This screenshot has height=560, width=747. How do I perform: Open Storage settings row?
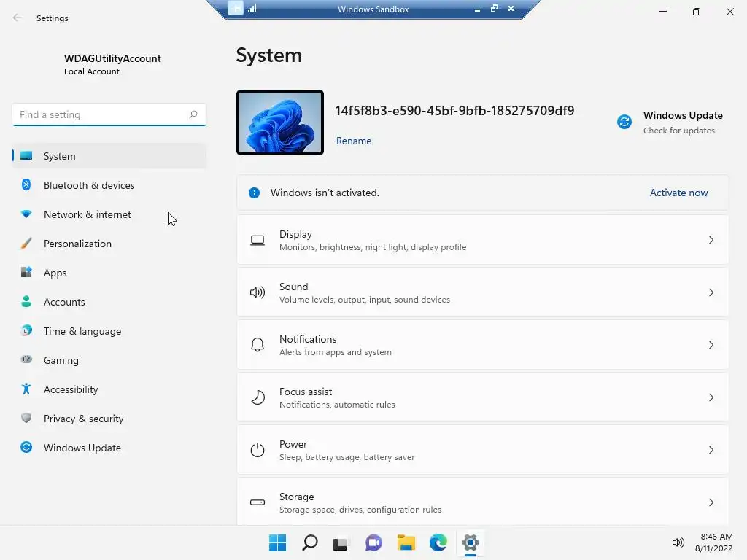(x=483, y=502)
